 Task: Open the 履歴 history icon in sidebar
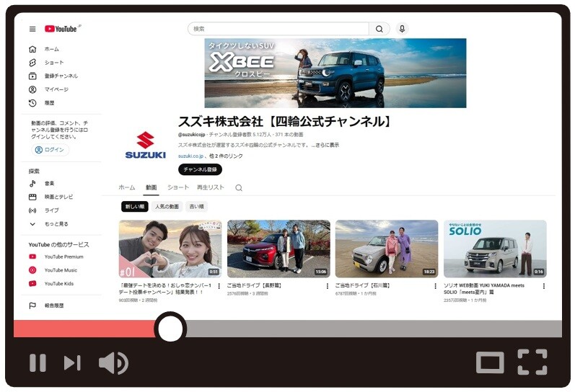tap(32, 103)
